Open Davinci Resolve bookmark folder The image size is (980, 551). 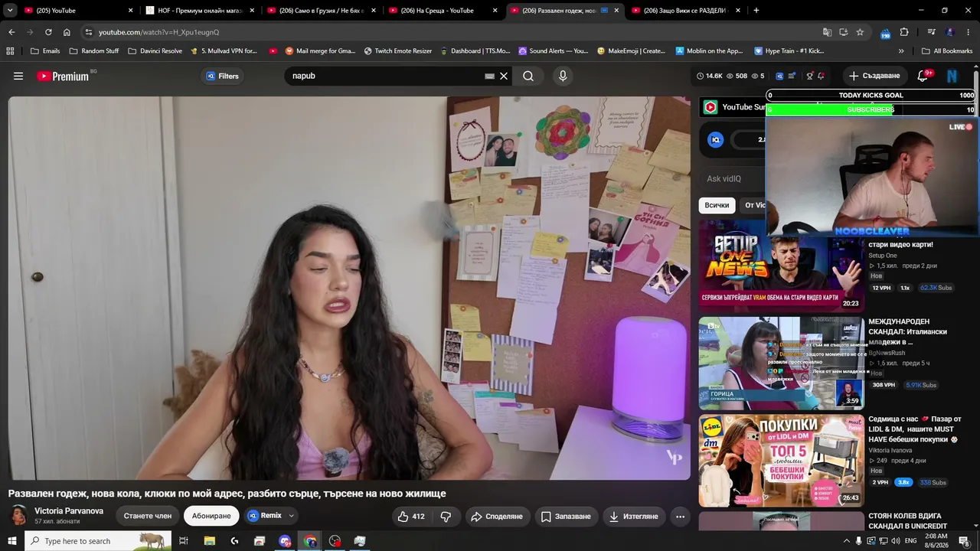[x=155, y=51]
